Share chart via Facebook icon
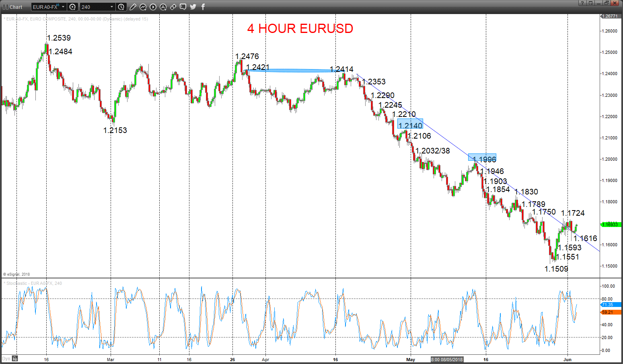Screen dimensions: 623x364 (203, 7)
